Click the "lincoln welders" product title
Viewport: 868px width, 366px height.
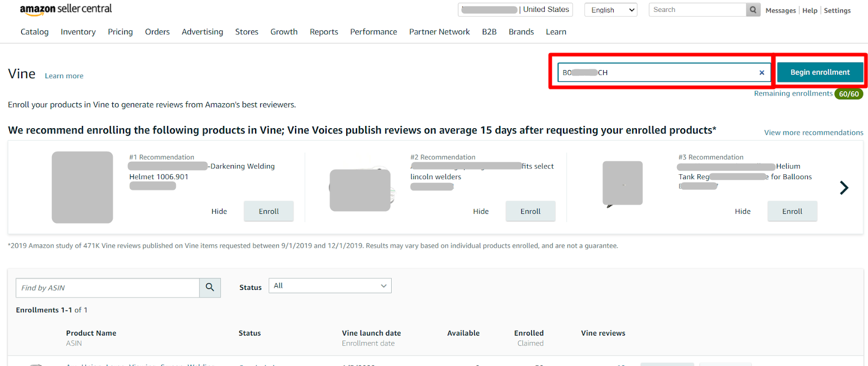click(x=436, y=177)
